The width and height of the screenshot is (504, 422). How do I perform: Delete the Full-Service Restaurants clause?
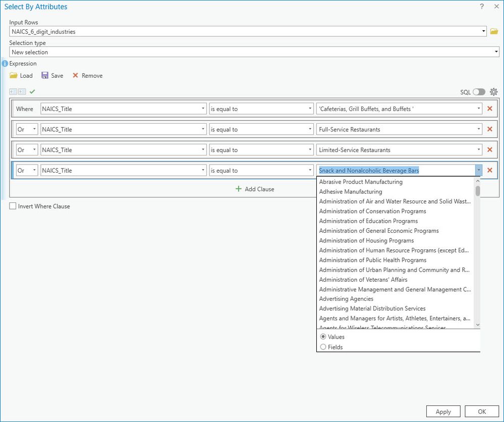click(489, 129)
